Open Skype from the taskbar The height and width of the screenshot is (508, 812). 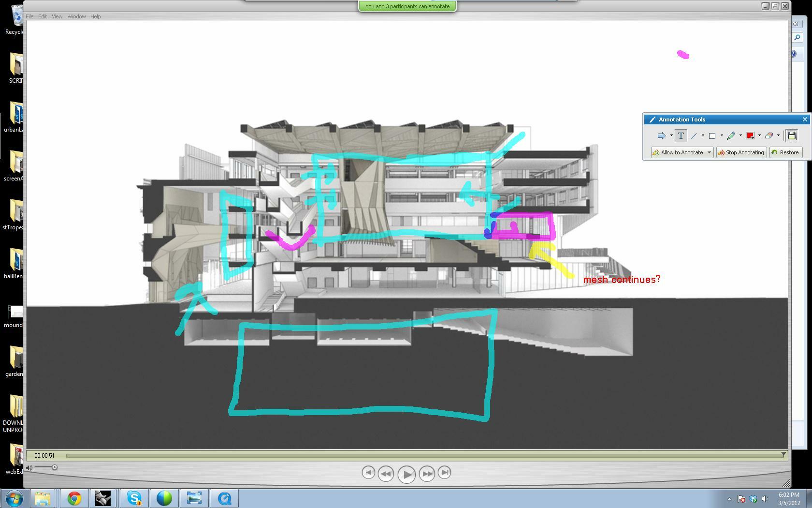134,498
